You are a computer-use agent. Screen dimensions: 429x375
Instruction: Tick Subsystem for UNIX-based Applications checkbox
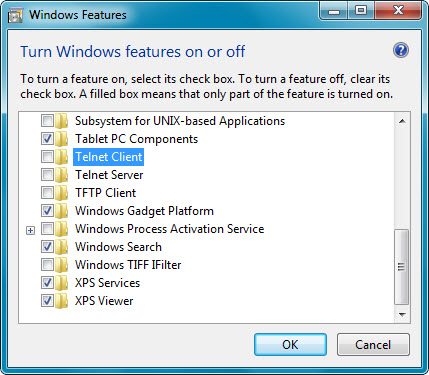click(x=47, y=121)
